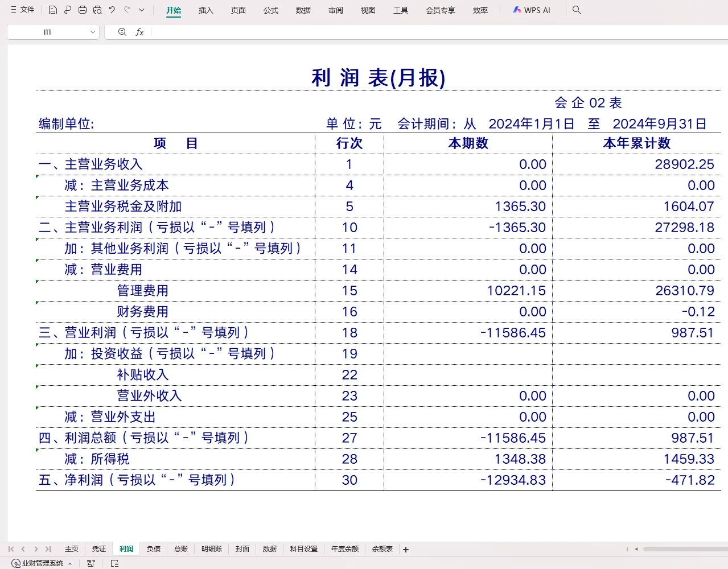Open the 文件 menu
The width and height of the screenshot is (728, 569).
coord(25,9)
